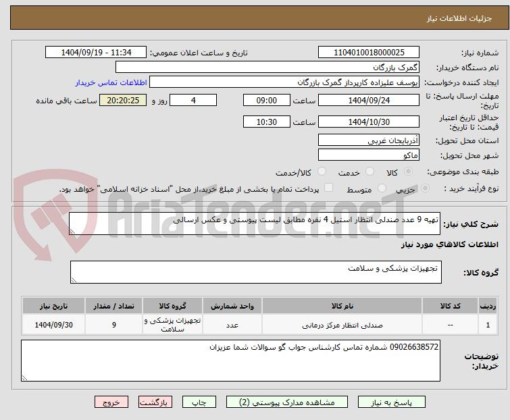The image size is (510, 420).
Task: Click the goods group field تجهیزات پزشکی و سلامت
Action: click(x=256, y=272)
